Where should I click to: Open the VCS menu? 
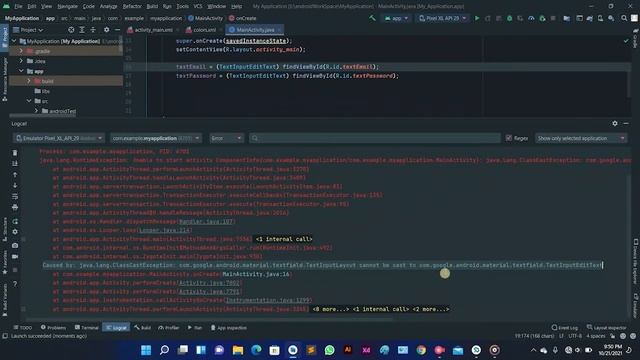coord(198,6)
